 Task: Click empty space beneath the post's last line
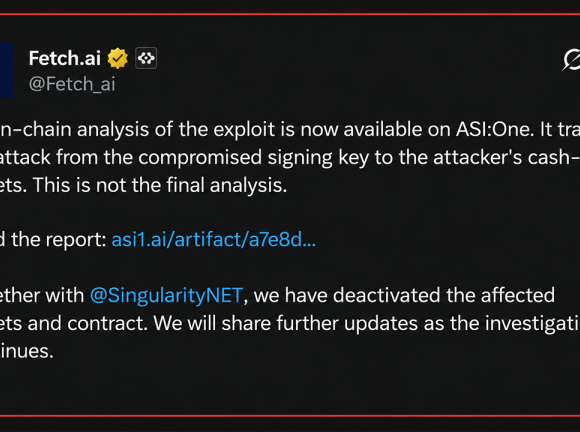point(290,387)
